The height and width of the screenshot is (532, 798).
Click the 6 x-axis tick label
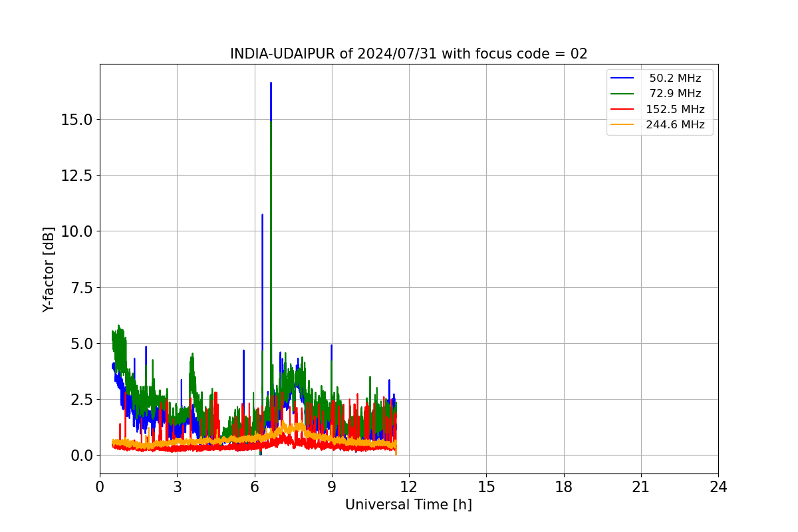pyautogui.click(x=254, y=487)
